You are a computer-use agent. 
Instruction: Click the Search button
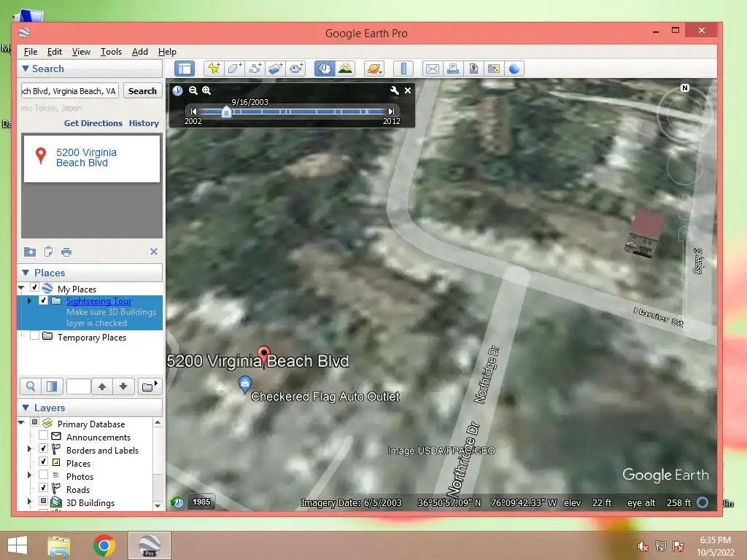pos(142,91)
